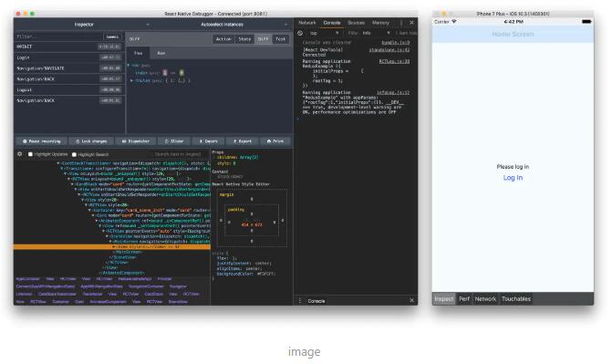Tap the Network tab in the simulator inspector bar

[485, 299]
